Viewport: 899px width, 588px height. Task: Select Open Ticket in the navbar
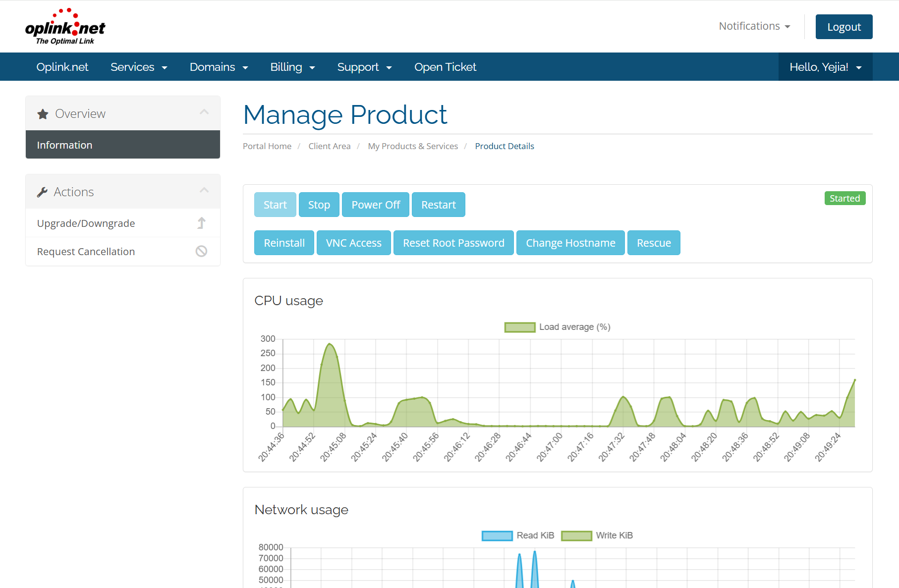[445, 67]
